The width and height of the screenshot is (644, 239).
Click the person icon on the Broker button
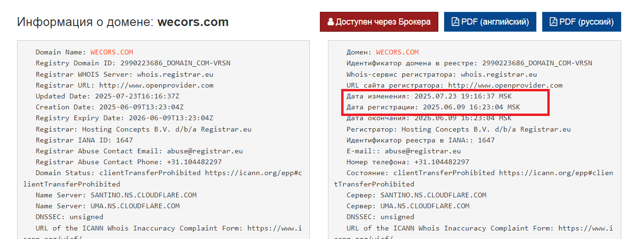click(331, 22)
